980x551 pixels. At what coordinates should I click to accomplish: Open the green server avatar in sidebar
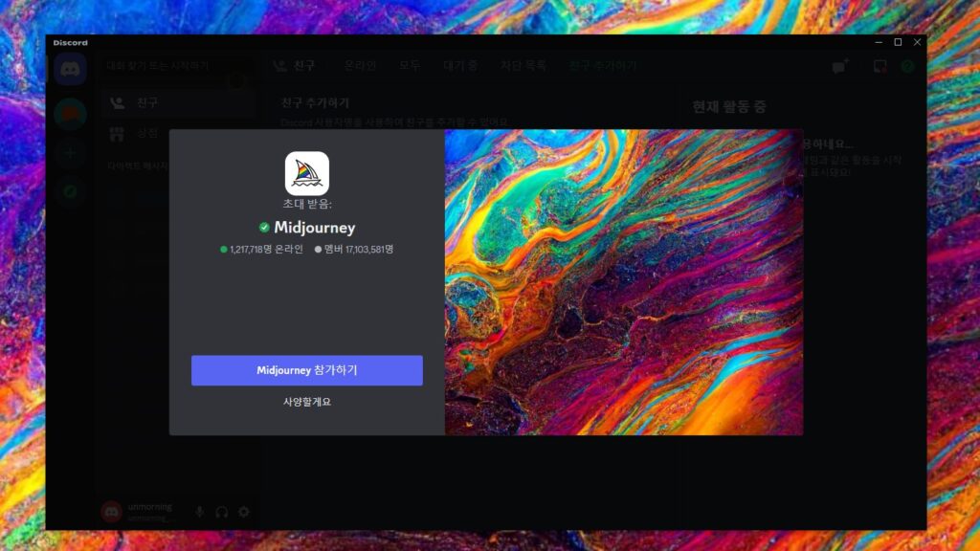point(70,114)
